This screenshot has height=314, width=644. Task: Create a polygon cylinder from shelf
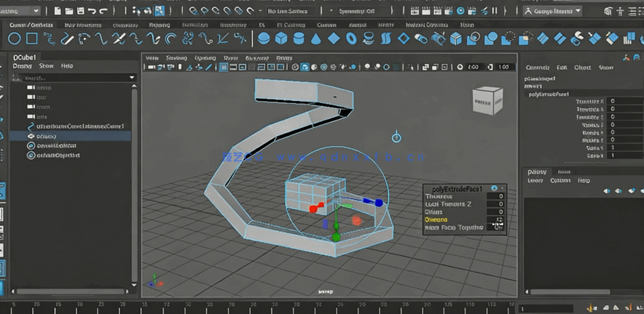pyautogui.click(x=299, y=39)
